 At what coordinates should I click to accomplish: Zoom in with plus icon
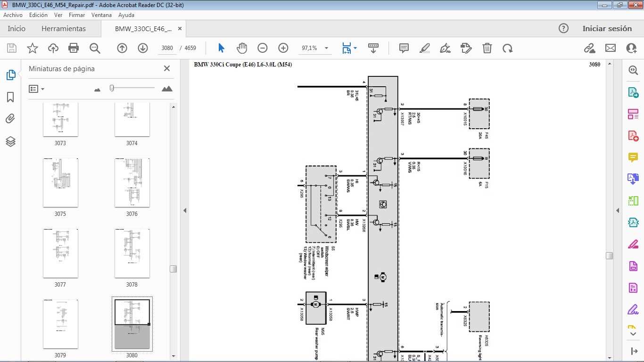[x=283, y=48]
